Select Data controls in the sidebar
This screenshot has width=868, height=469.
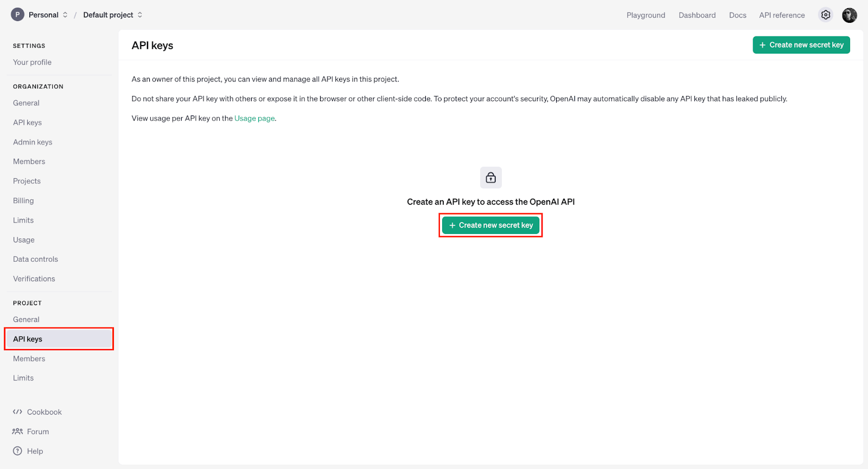click(x=35, y=259)
